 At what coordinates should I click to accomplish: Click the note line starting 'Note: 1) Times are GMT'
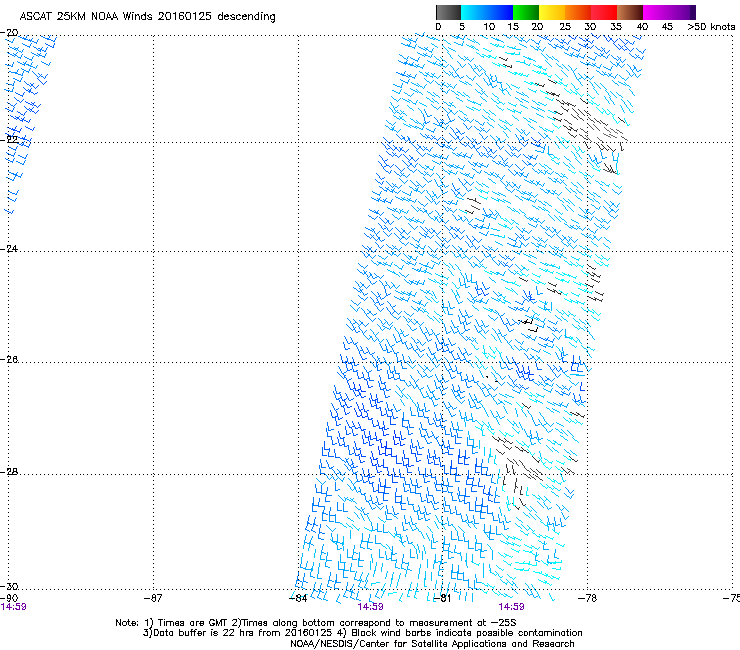click(x=316, y=623)
